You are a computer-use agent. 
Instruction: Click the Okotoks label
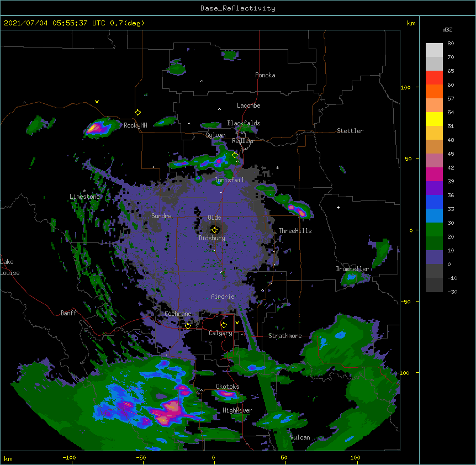click(228, 387)
